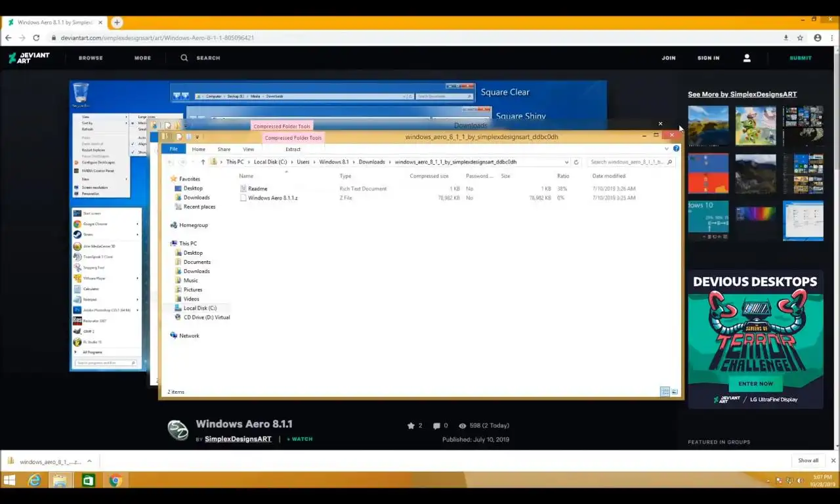Click the green SUBMIT button
This screenshot has width=840, height=504.
[x=801, y=58]
